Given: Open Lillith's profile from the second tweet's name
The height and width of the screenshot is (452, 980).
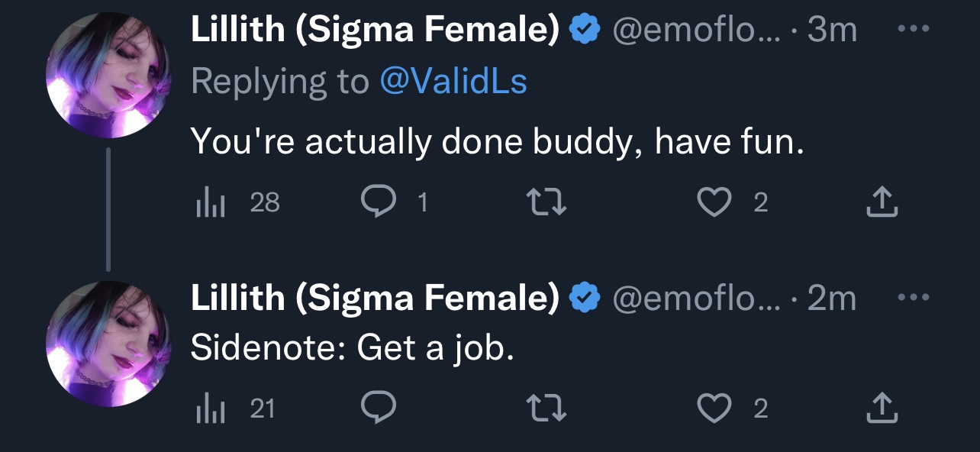Looking at the screenshot, I should [x=375, y=298].
